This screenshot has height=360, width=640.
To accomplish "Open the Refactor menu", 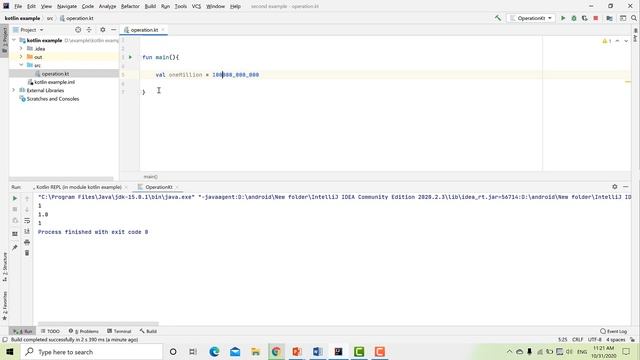I will 130,6.
